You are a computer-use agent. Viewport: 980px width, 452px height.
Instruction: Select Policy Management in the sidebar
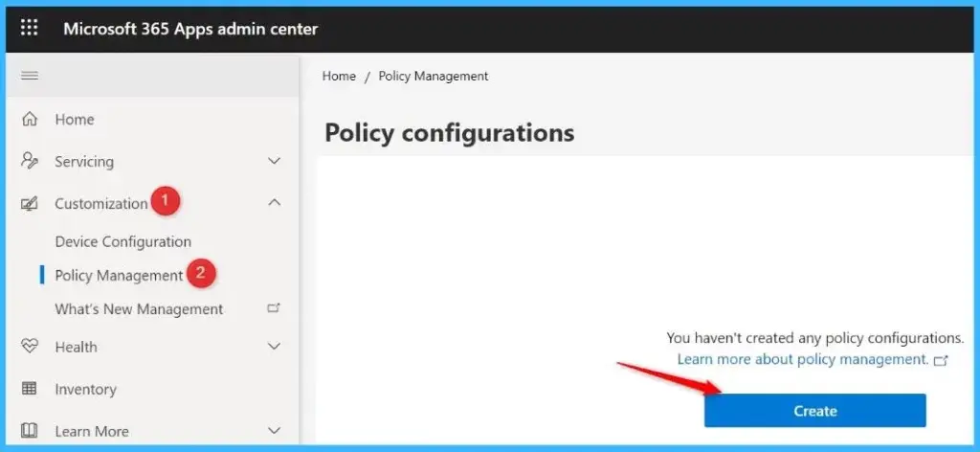(119, 276)
